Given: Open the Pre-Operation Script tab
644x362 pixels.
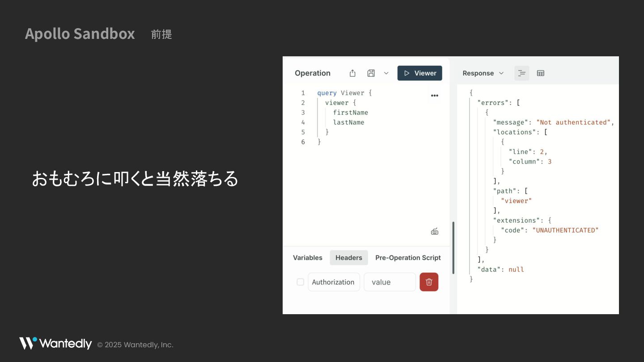Looking at the screenshot, I should coord(408,258).
